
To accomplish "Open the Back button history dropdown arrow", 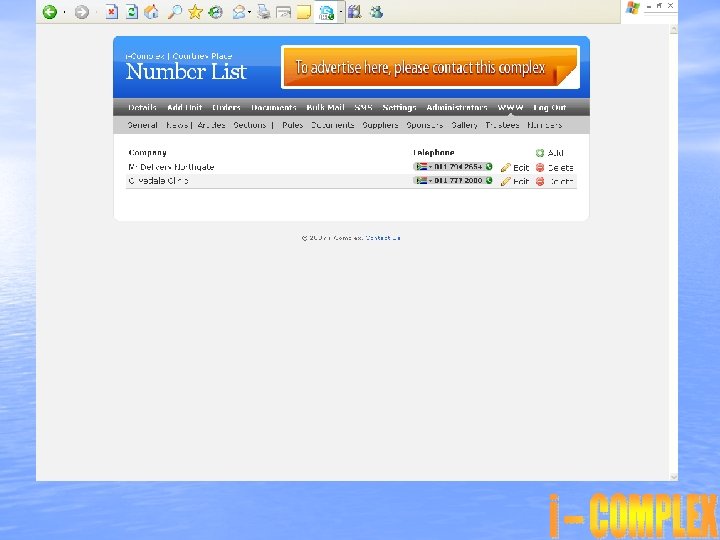I will coord(64,12).
